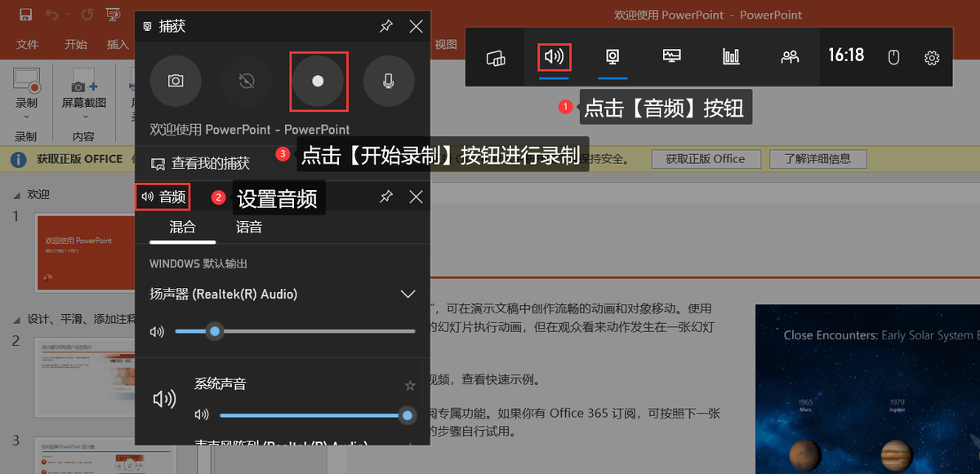Pin the 音频 audio widget

pyautogui.click(x=386, y=197)
